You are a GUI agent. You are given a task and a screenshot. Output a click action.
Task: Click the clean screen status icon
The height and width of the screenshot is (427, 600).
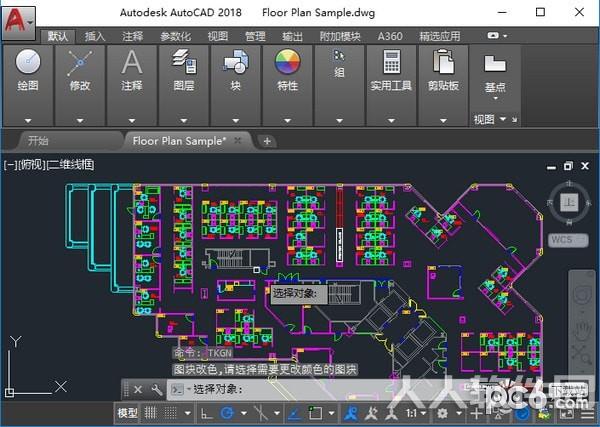567,414
